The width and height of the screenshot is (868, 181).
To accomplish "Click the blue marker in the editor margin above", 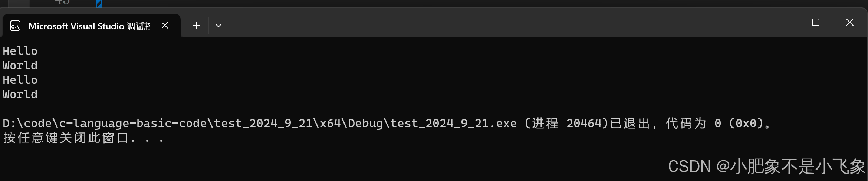I will (x=99, y=4).
